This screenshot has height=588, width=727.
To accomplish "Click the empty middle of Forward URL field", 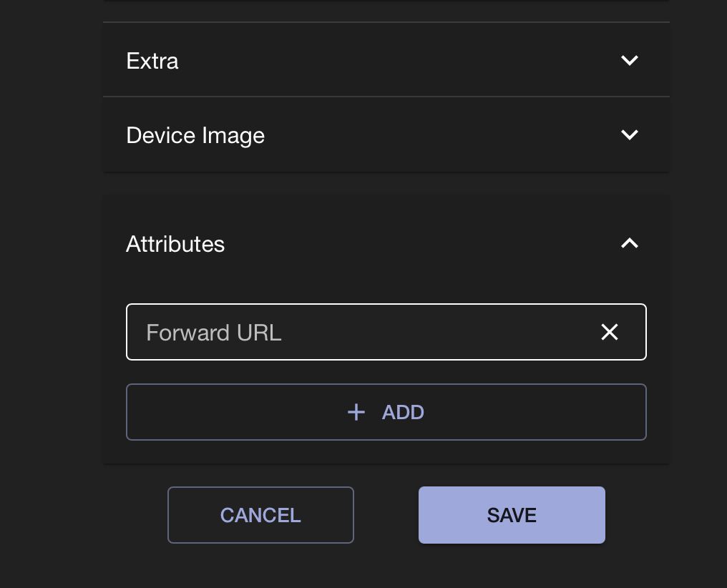I will click(x=429, y=333).
